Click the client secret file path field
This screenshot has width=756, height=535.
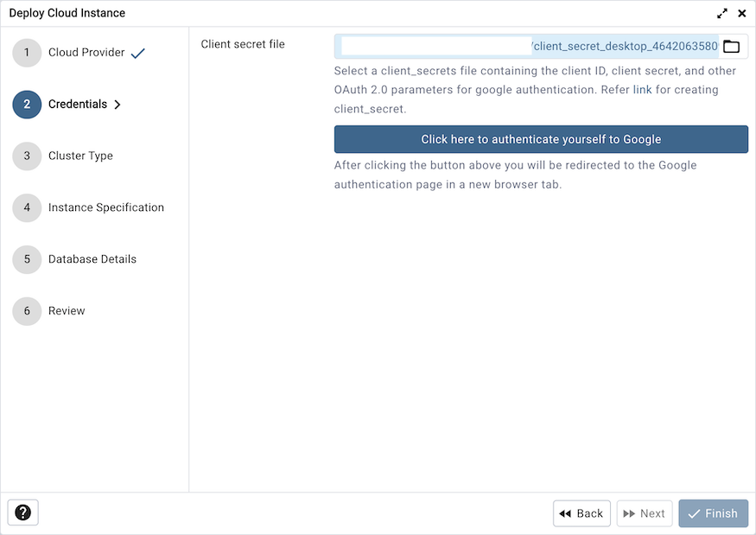[518, 46]
